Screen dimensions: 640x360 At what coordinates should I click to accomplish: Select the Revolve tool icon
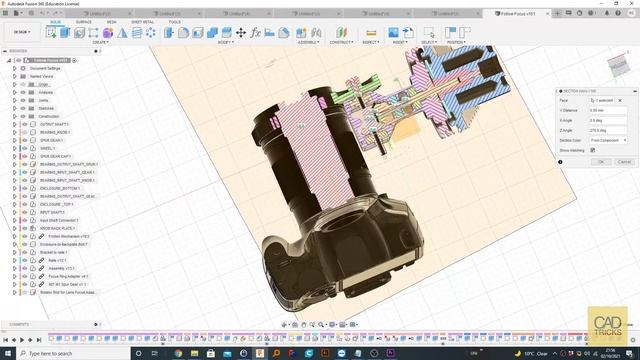pos(79,32)
